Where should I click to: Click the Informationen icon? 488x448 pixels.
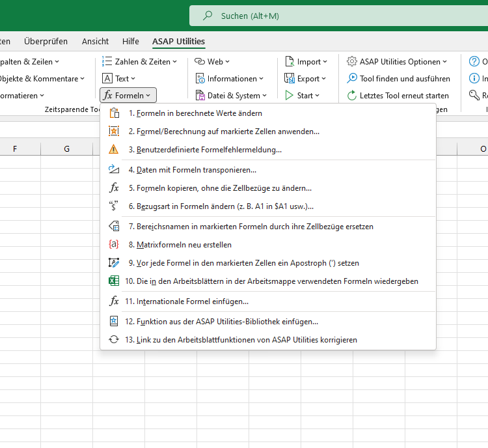[200, 79]
